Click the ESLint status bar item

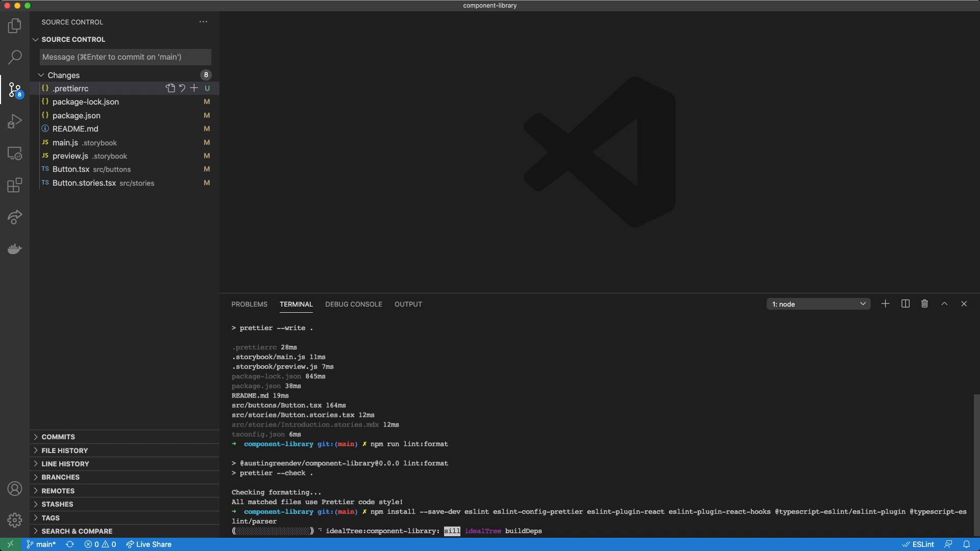click(x=918, y=544)
